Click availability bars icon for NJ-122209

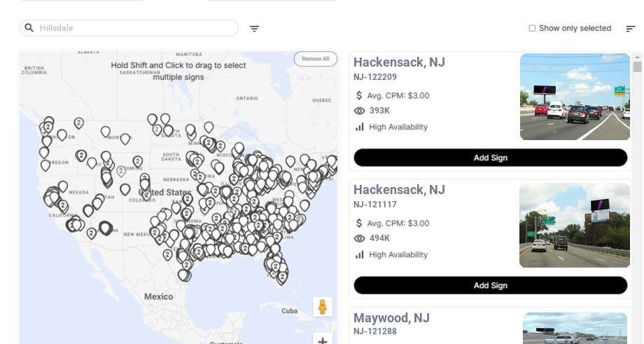coord(360,127)
